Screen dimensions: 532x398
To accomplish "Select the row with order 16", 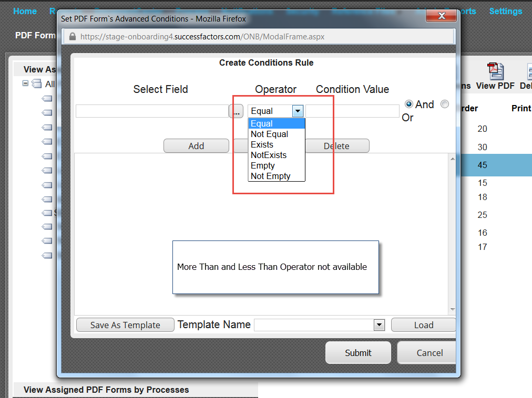I will click(482, 233).
